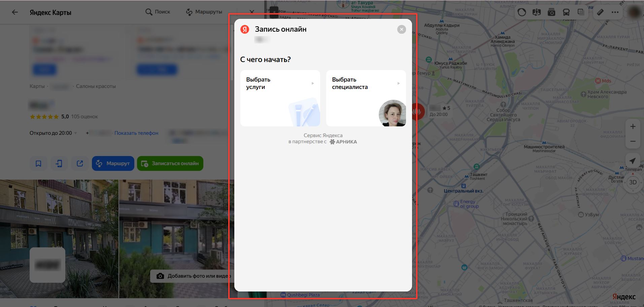Expand the Открыто до 20:00 opening hours

click(x=53, y=133)
